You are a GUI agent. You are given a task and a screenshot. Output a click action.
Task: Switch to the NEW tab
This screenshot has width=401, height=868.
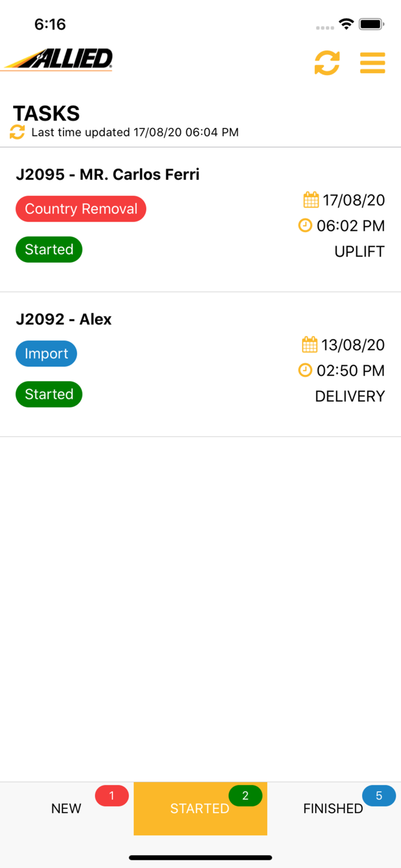click(66, 808)
